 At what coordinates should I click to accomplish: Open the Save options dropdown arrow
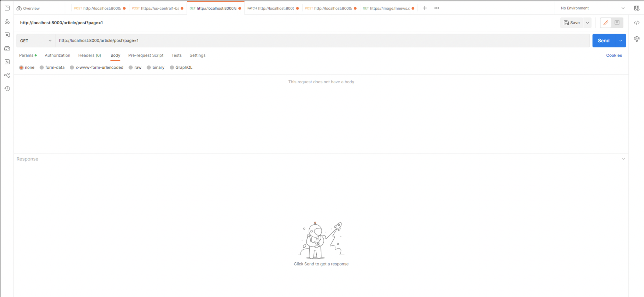pyautogui.click(x=587, y=23)
